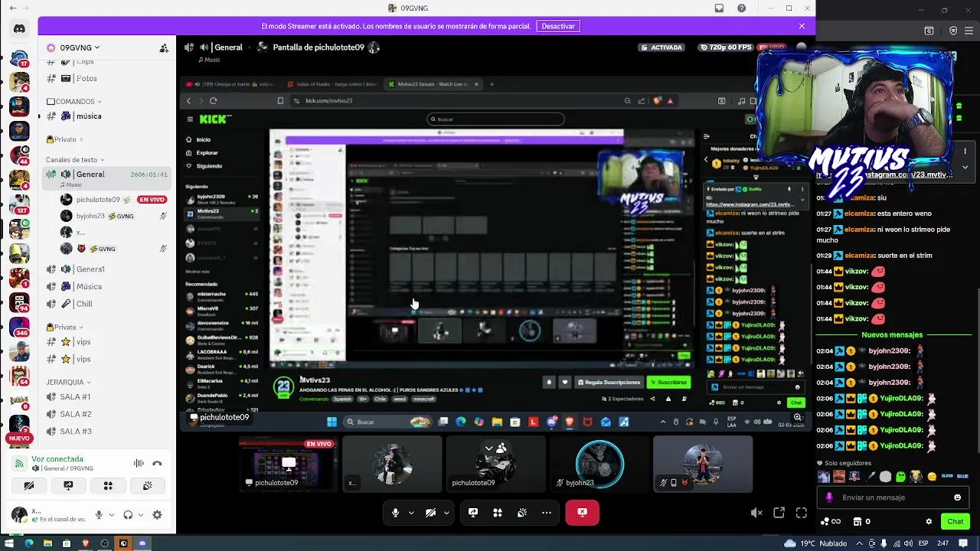The image size is (980, 551).
Task: Select byjohn23 participant tile
Action: [599, 463]
